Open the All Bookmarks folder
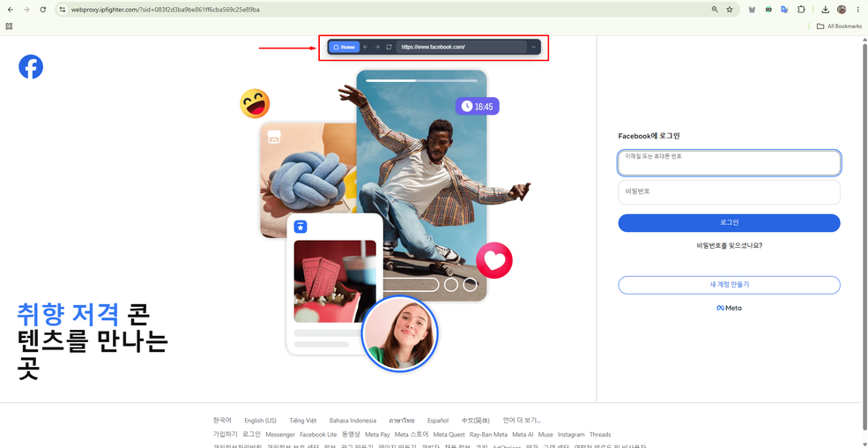The height and width of the screenshot is (448, 868). pos(839,26)
